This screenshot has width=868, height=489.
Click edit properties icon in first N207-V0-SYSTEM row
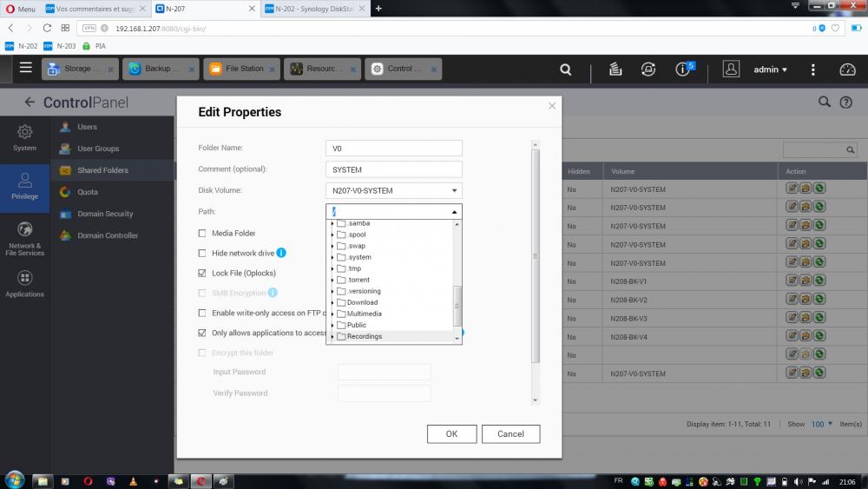[x=792, y=188]
